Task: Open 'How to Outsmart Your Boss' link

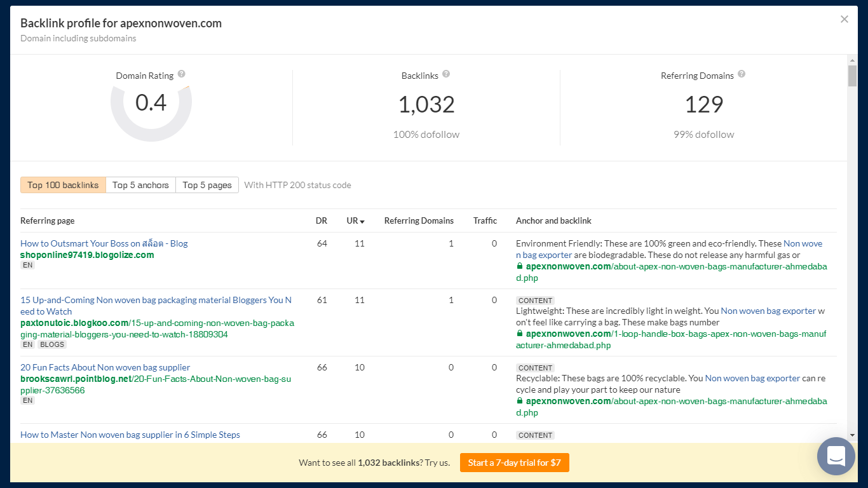Action: [104, 243]
